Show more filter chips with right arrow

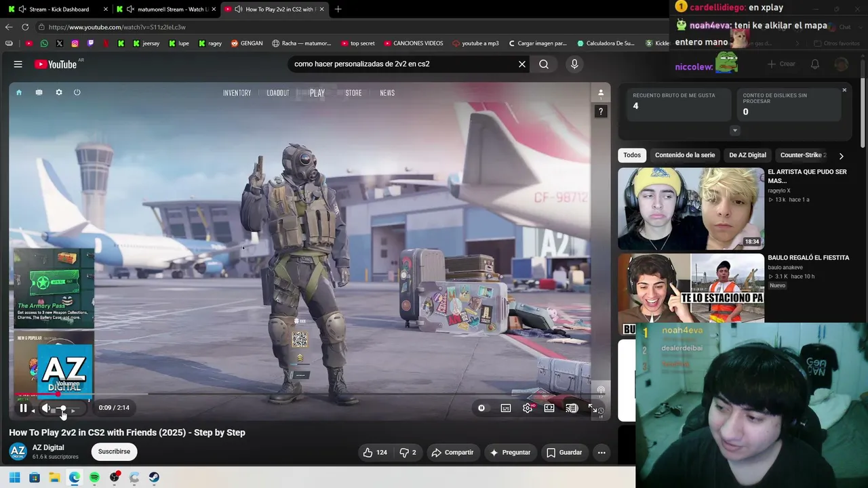842,156
